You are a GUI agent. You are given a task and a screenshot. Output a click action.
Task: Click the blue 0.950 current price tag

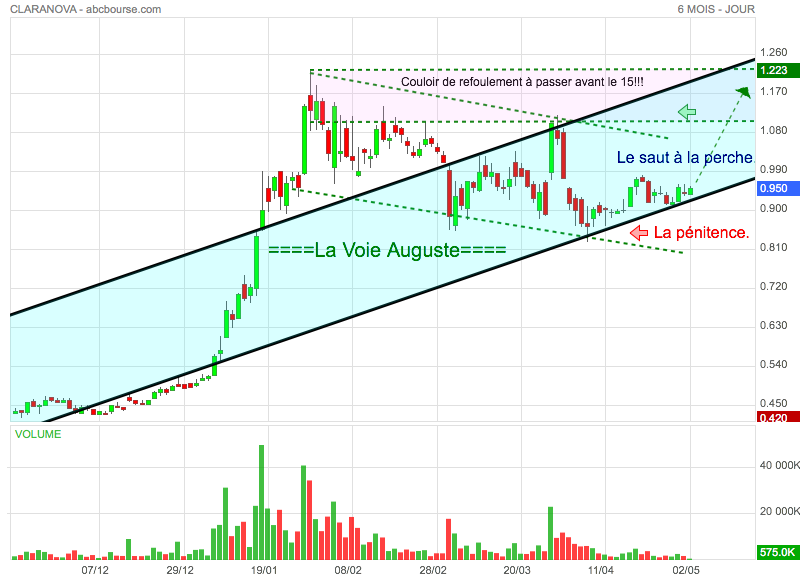point(778,188)
